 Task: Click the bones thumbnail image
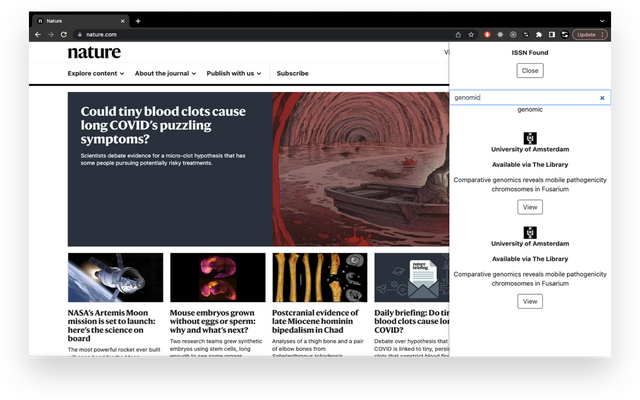pyautogui.click(x=320, y=278)
